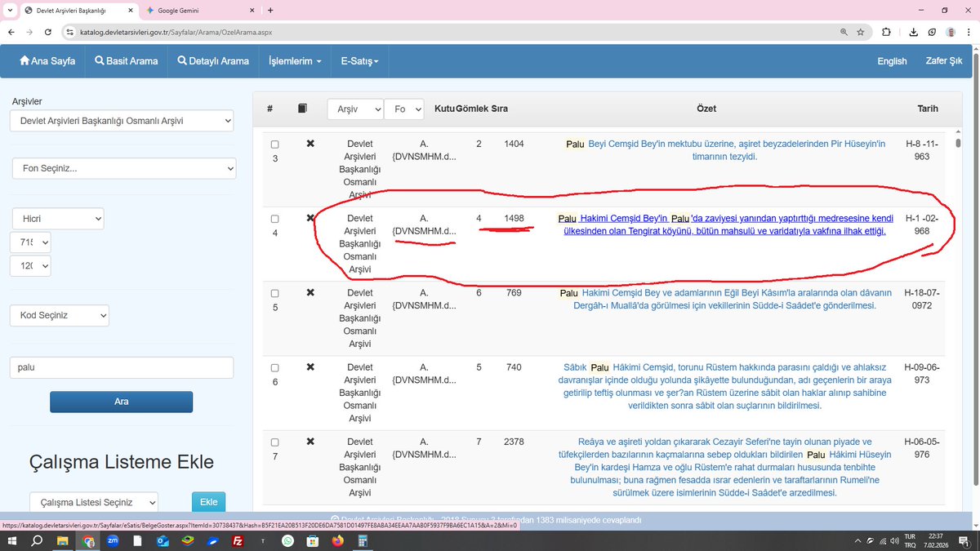Open the Windows Start menu

14,540
